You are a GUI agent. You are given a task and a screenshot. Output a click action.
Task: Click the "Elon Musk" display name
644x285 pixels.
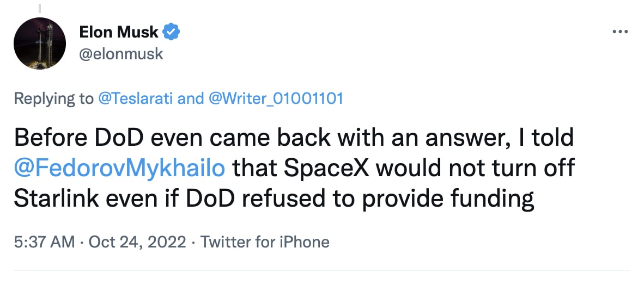click(x=118, y=33)
